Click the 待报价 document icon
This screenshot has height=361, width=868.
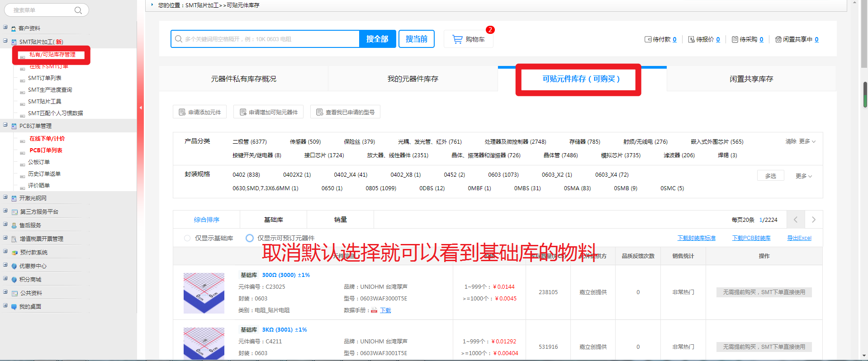pyautogui.click(x=691, y=39)
